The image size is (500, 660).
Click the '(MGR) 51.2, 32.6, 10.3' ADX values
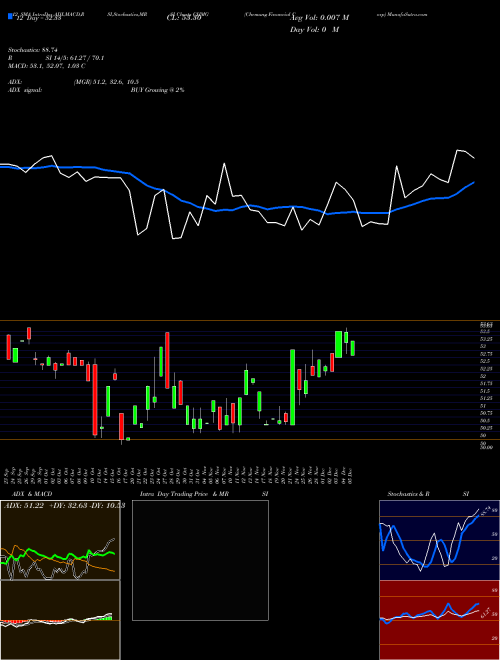click(x=106, y=82)
